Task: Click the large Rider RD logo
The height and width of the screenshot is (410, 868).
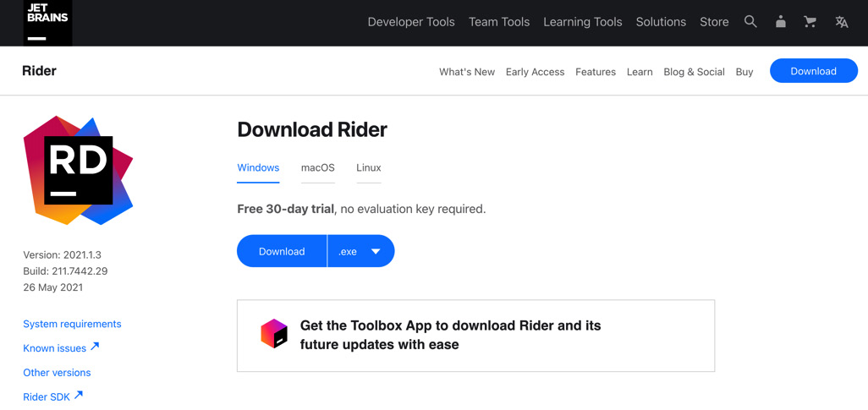Action: (x=78, y=171)
